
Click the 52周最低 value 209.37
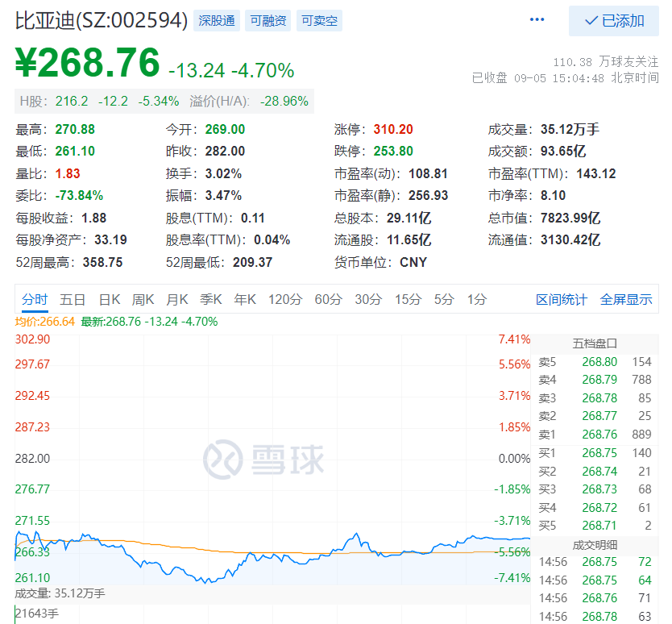(x=252, y=262)
